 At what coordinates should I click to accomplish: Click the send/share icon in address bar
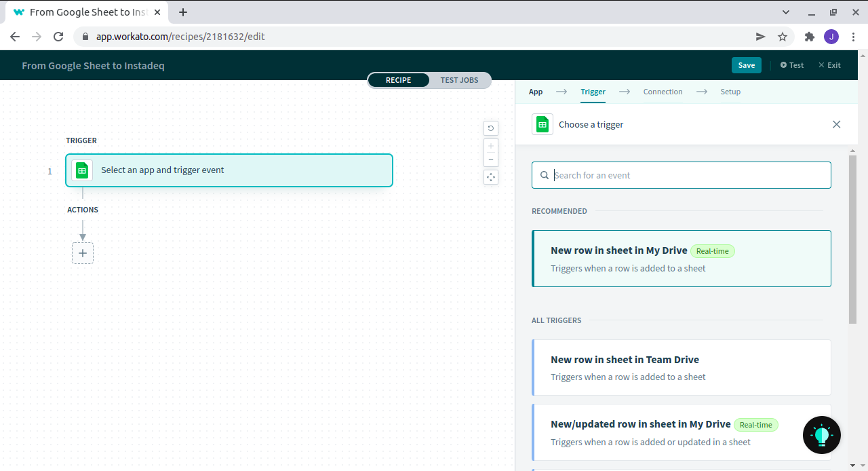pyautogui.click(x=761, y=37)
